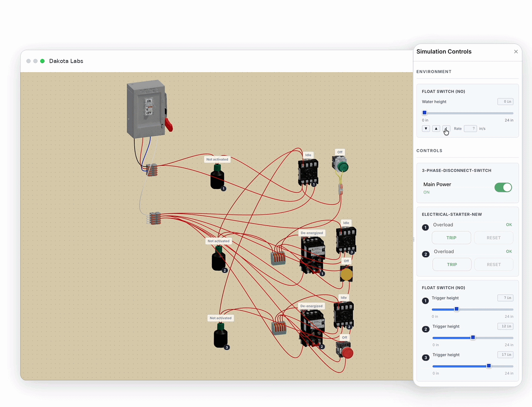Focus trigger height field showing 12 in

(x=505, y=326)
